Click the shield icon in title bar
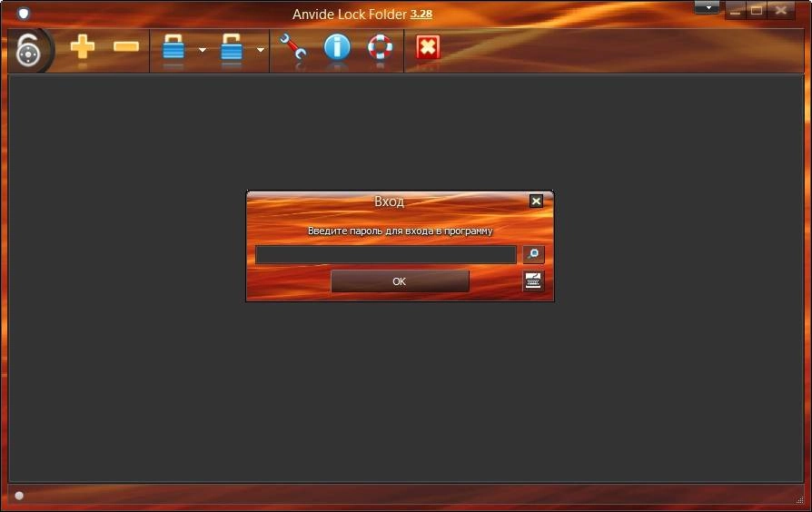This screenshot has width=812, height=512. coord(24,14)
